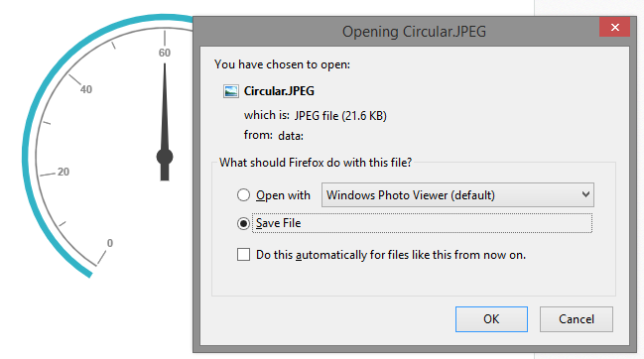
Task: Enable Do this automatically checkbox
Action: (x=243, y=255)
